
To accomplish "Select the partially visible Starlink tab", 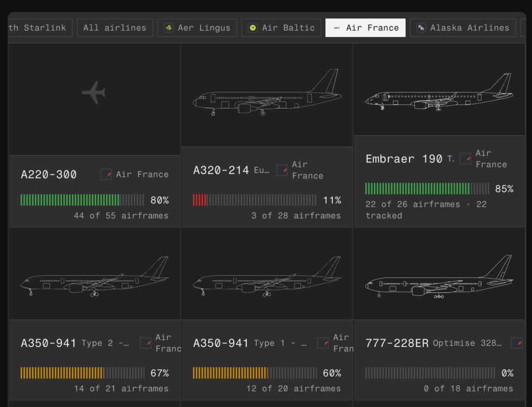I will click(x=40, y=28).
